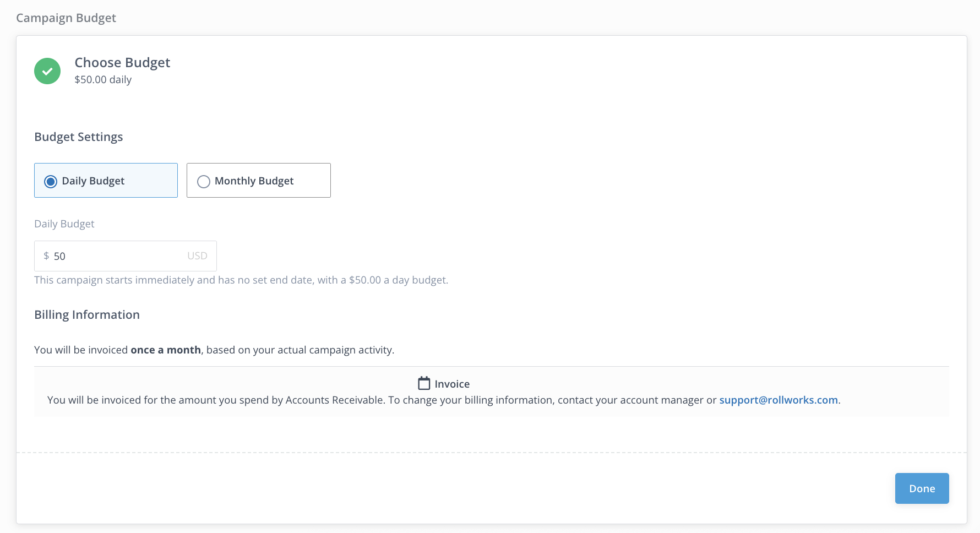Select the Monthly Budget radio button

pos(204,181)
